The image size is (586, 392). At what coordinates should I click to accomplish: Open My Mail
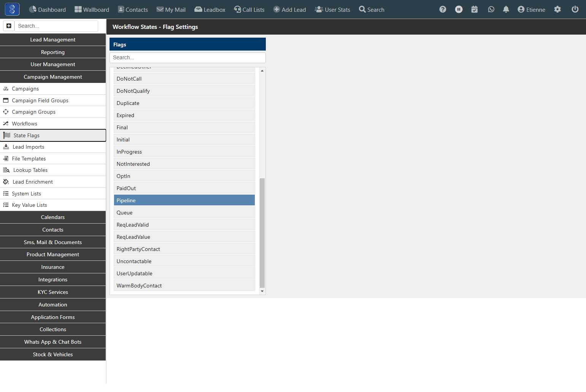pos(171,10)
